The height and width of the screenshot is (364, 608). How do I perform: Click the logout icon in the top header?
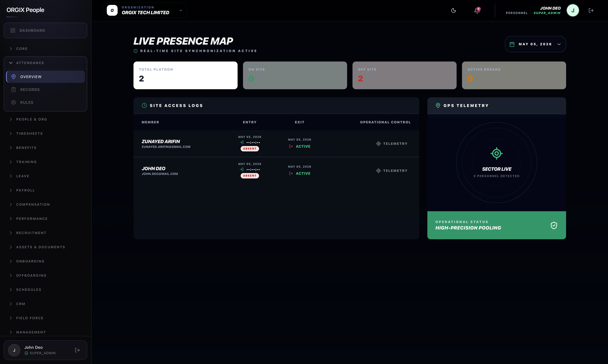(x=591, y=10)
